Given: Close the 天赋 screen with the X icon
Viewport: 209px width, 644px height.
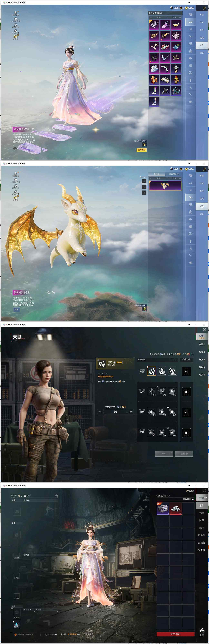Looking at the screenshot, I should [x=204, y=330].
